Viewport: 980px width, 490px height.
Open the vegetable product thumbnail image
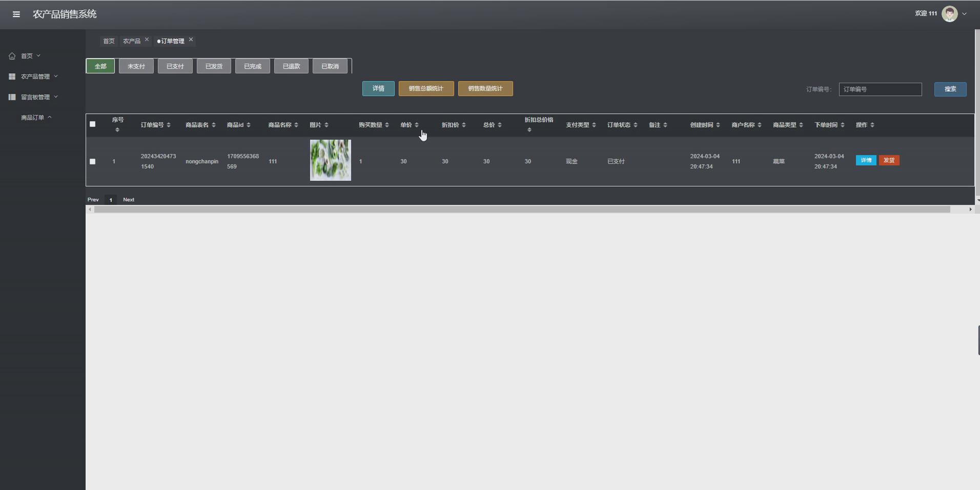coord(331,160)
